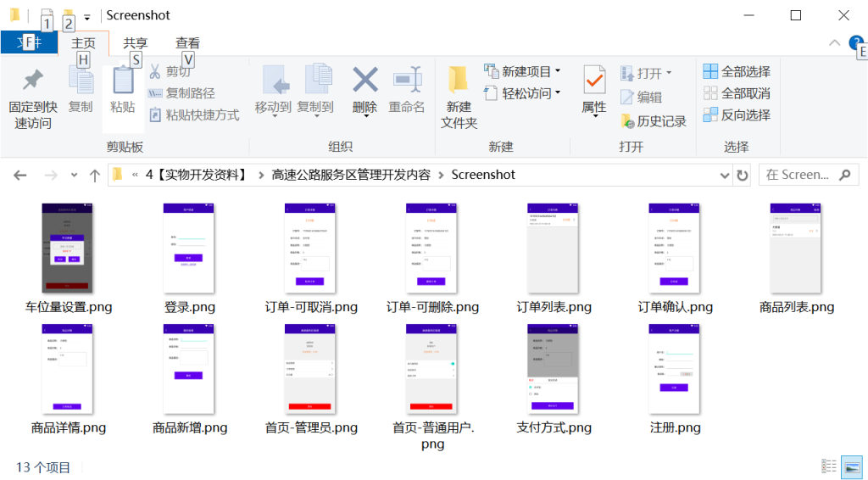Create a New folder (新建文件夹)

click(x=459, y=98)
